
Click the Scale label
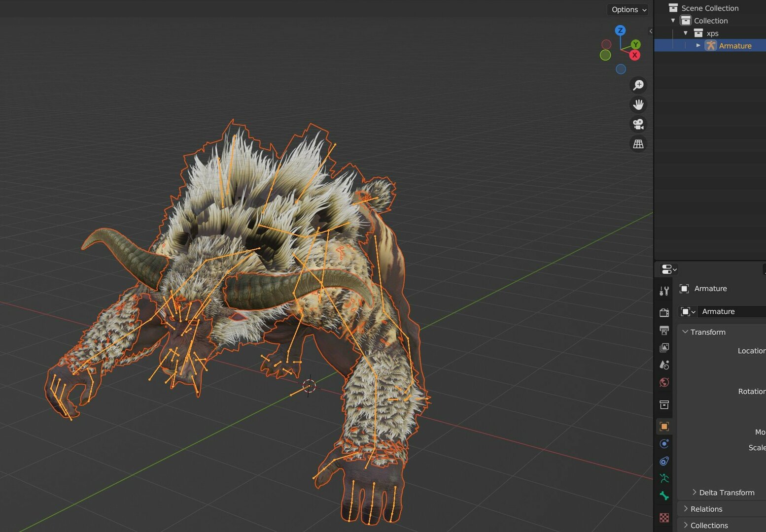click(x=757, y=448)
